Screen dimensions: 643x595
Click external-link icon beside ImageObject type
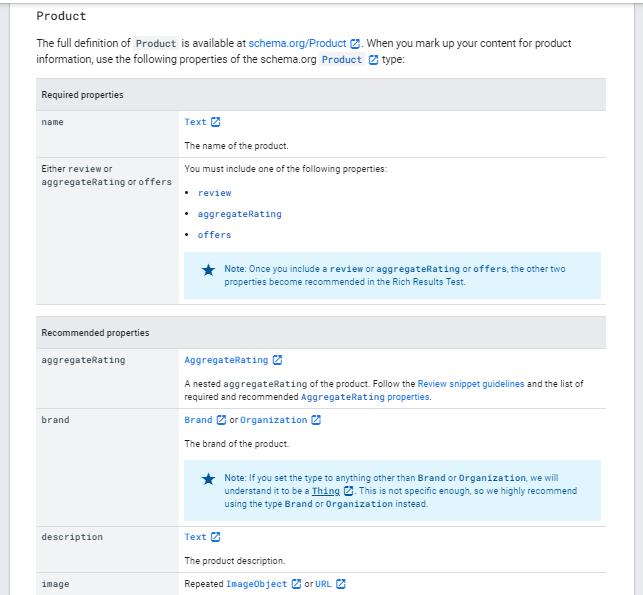pyautogui.click(x=296, y=584)
